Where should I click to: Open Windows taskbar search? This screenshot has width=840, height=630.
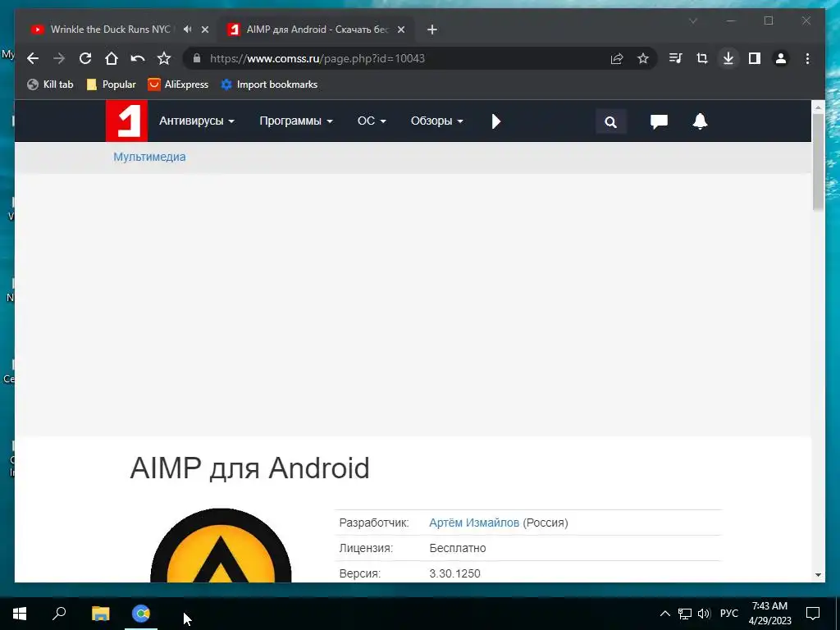point(59,613)
